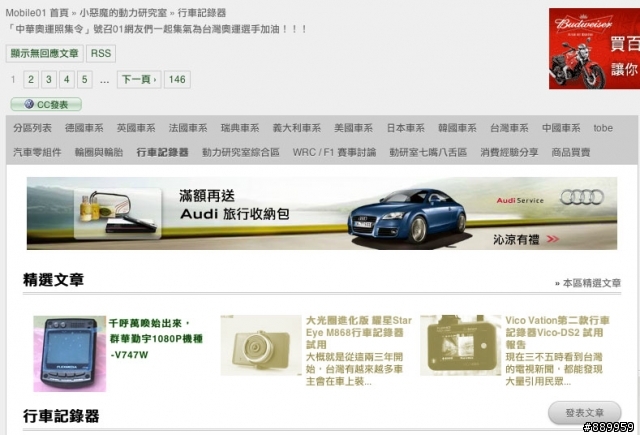The image size is (640, 435).
Task: Select 汽車零組件 category
Action: pos(37,152)
